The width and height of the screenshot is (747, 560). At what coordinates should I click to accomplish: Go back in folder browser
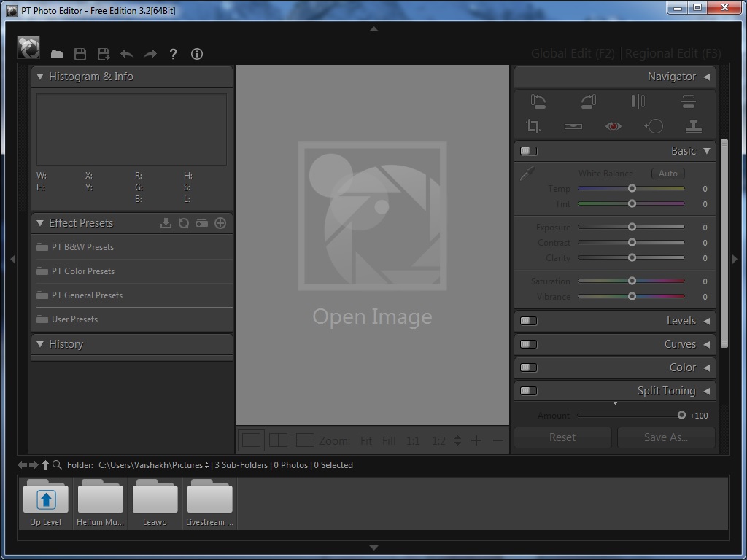pyautogui.click(x=23, y=464)
